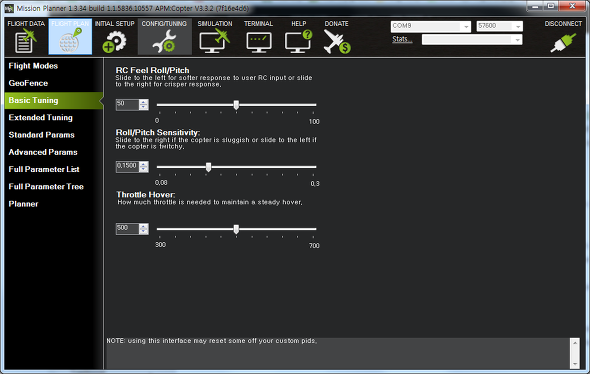This screenshot has width=590, height=374.
Task: Click the Throttle Hover value field showing 500
Action: pos(127,228)
